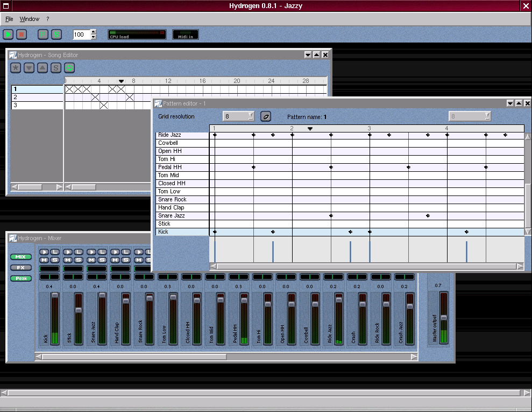Move pattern up with Song Editor up arrow

(42, 68)
